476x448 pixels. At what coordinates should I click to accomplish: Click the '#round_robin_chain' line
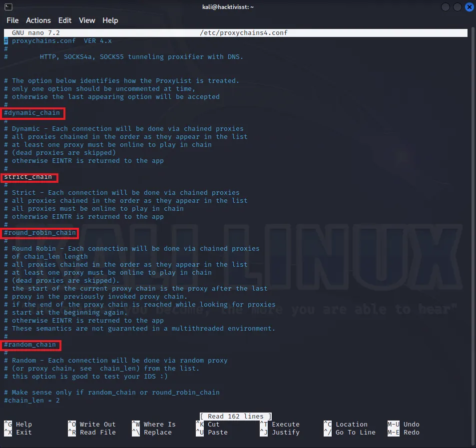[40, 233]
